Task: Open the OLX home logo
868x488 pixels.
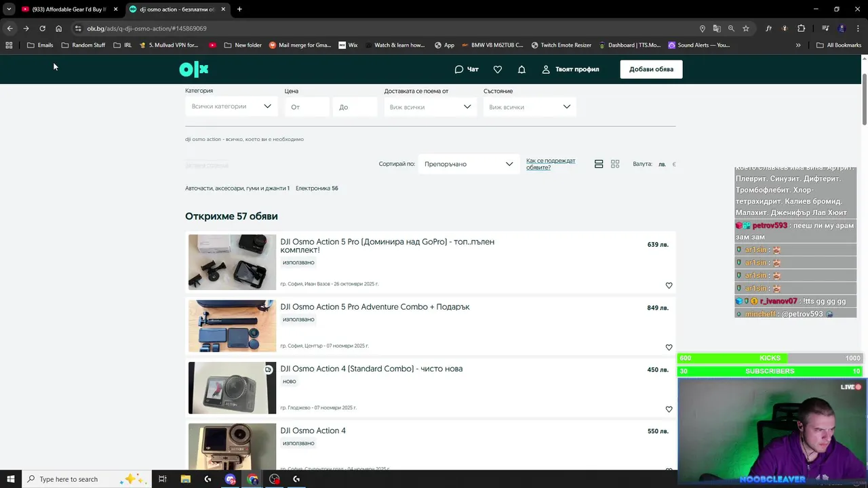Action: (194, 69)
